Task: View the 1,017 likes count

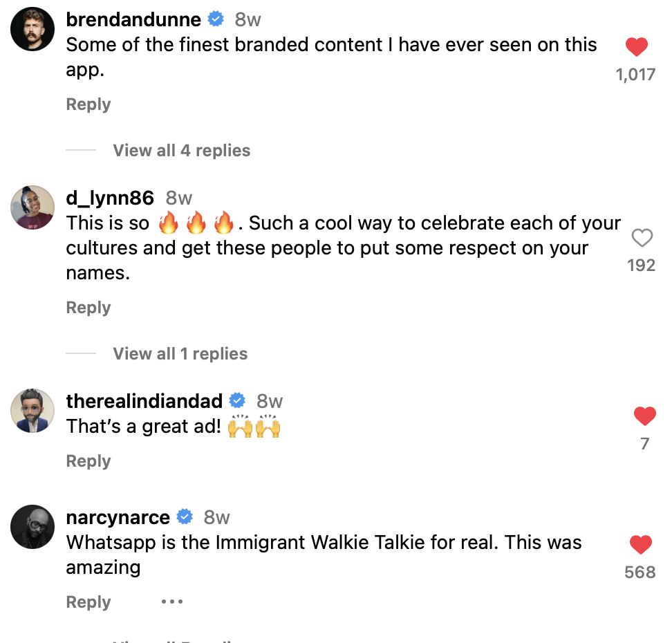Action: [635, 75]
